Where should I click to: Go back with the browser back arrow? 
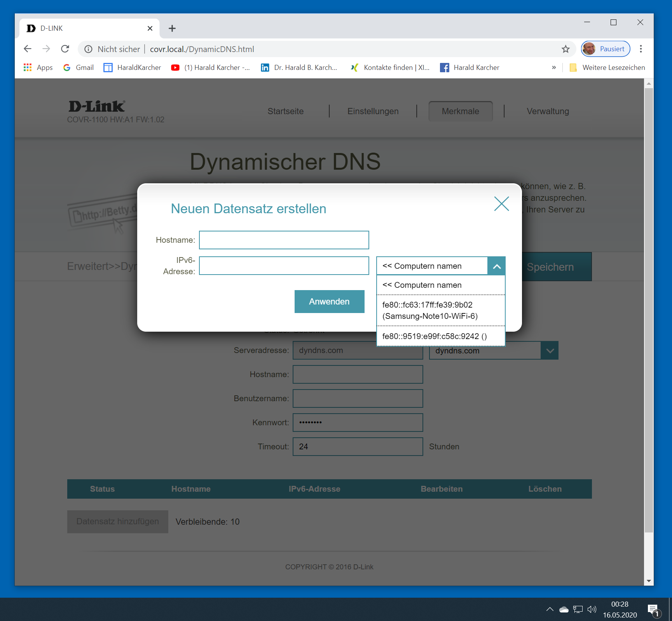pyautogui.click(x=28, y=49)
